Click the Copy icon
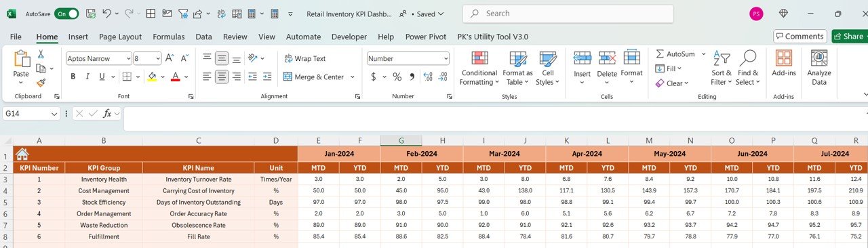Screen dimensions: 868x248 coord(41,68)
